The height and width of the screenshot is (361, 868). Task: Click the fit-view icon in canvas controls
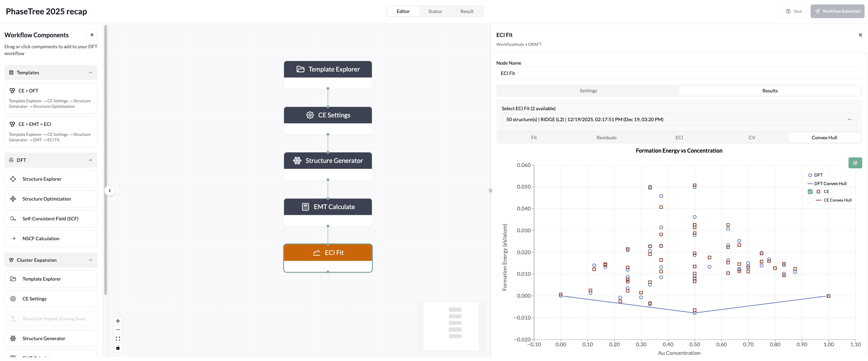coord(118,338)
